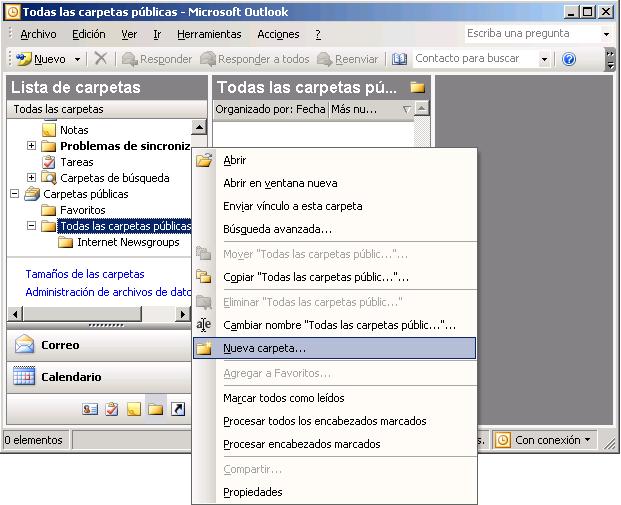Click Organizado por: Fecha column header
Image resolution: width=621 pixels, height=505 pixels.
270,109
